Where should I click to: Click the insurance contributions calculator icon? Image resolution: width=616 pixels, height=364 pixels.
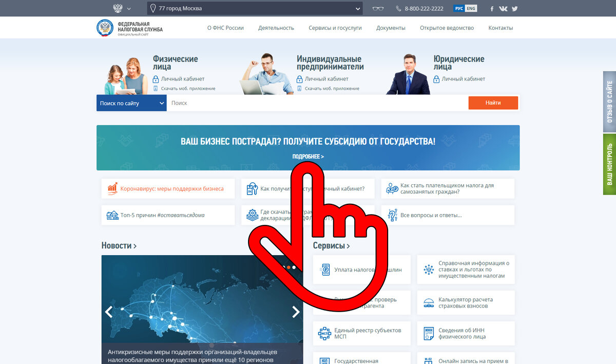(x=429, y=303)
